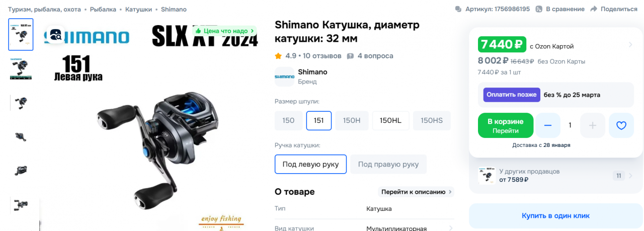The image size is (644, 231).
Task: Select spool size 150
Action: pos(288,121)
